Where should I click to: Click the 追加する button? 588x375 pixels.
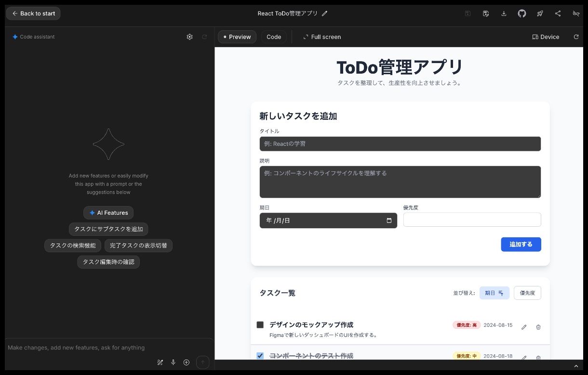521,244
